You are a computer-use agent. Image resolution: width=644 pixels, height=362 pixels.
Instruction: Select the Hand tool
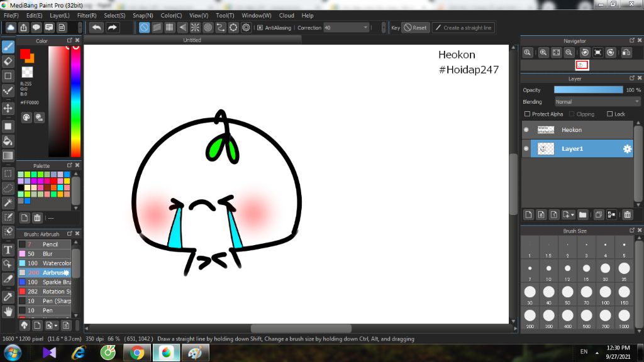pos(8,312)
